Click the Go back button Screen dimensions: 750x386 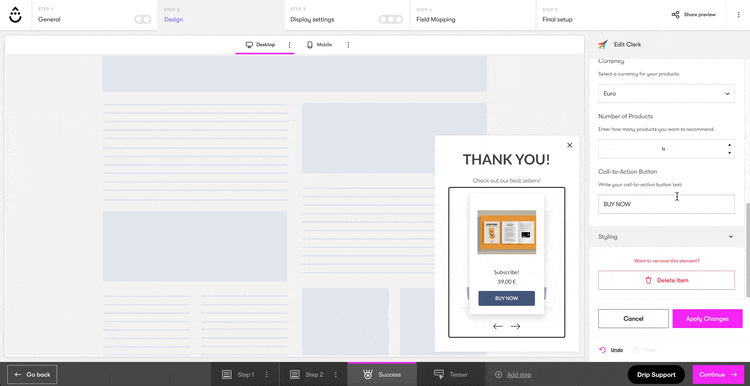click(x=33, y=375)
